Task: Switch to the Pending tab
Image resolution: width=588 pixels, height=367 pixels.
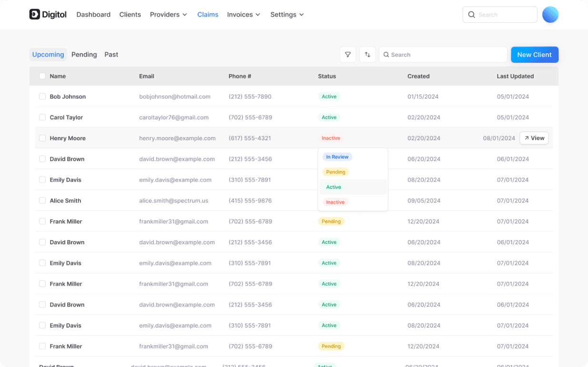Action: (84, 55)
